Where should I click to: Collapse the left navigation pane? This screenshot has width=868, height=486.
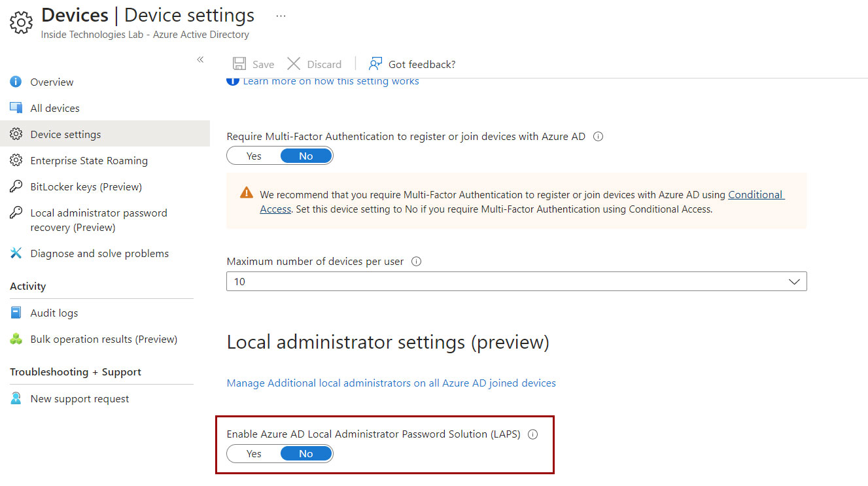pos(200,59)
